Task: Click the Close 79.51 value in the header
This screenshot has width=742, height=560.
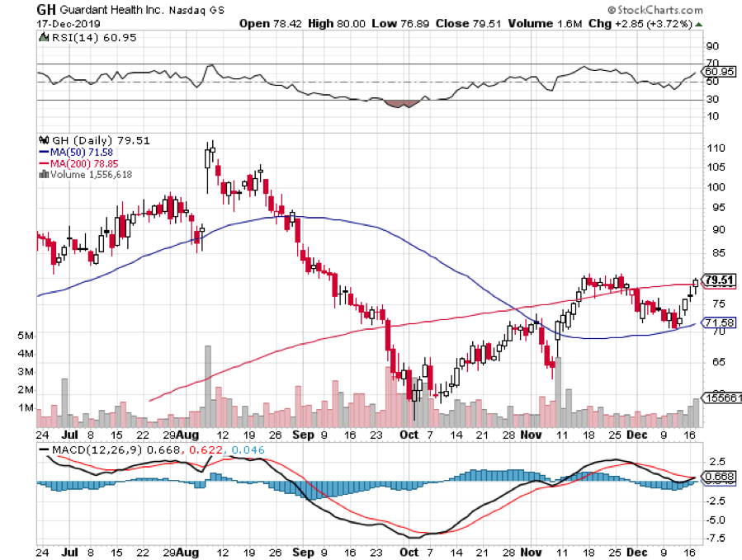Action: tap(468, 24)
